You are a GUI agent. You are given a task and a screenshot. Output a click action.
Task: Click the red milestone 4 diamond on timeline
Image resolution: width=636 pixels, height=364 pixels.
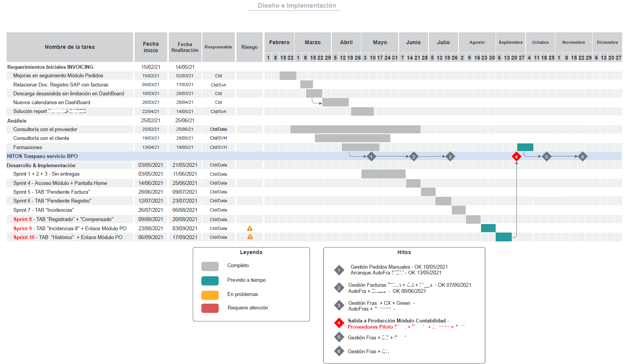[516, 156]
